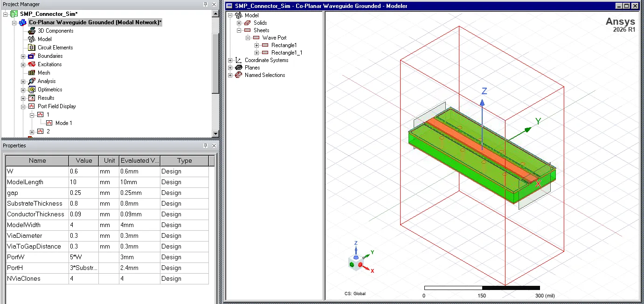The image size is (644, 304).
Task: Click the Results icon
Action: click(x=32, y=98)
